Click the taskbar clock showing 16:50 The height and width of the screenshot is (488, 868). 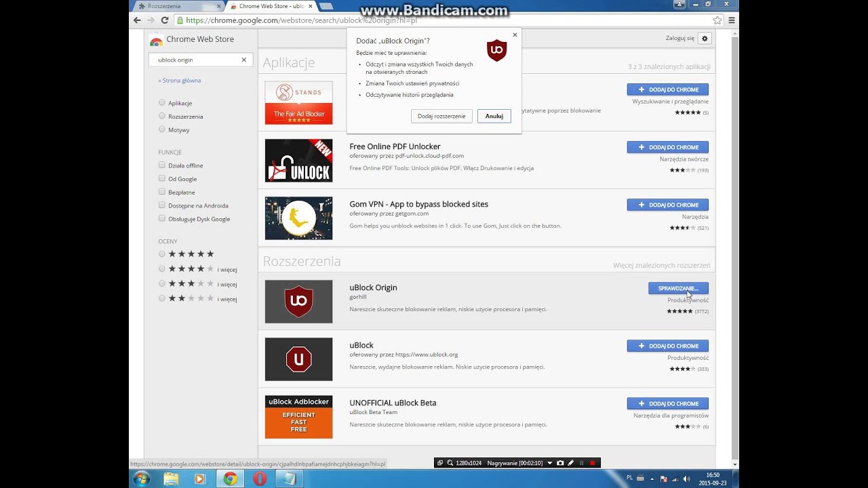712,479
